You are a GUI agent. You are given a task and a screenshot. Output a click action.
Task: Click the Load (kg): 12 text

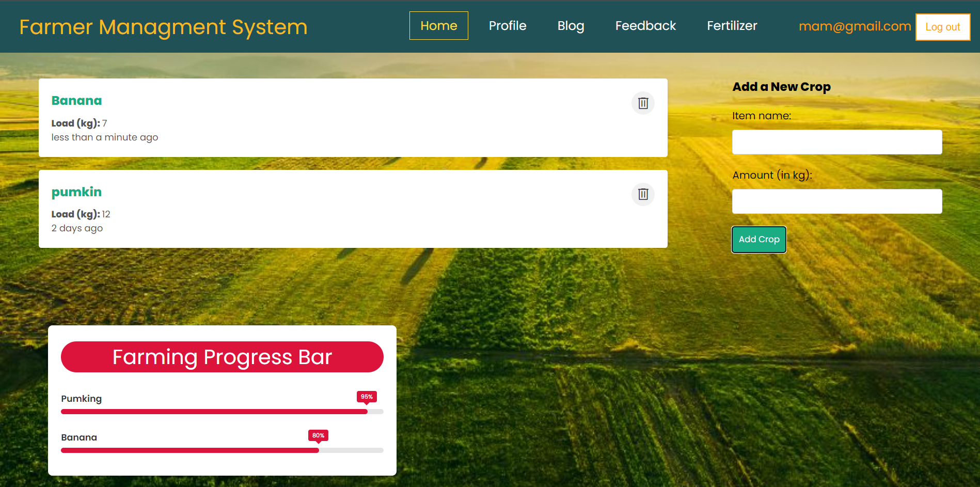click(81, 214)
